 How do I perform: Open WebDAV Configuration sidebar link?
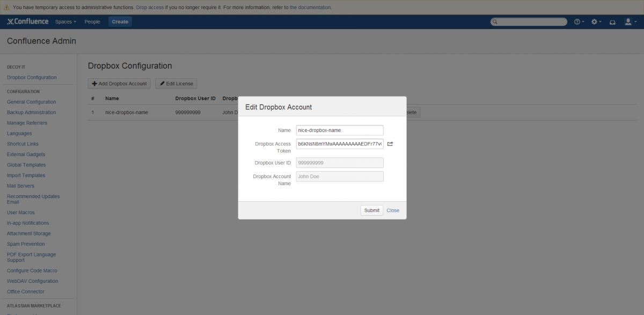[32, 281]
